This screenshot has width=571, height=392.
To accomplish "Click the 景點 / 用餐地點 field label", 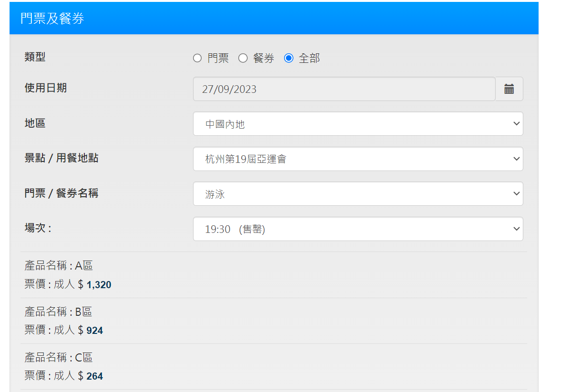I will point(61,158).
